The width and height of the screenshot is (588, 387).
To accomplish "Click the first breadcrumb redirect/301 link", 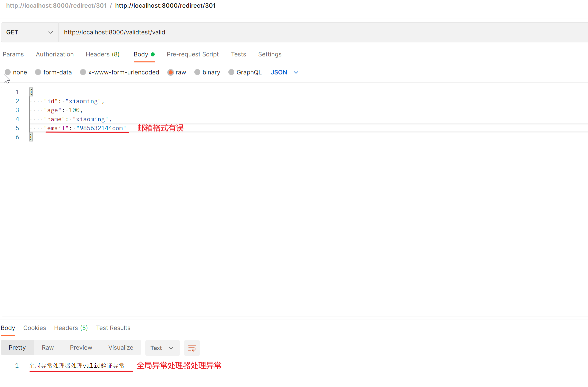I will (x=56, y=6).
